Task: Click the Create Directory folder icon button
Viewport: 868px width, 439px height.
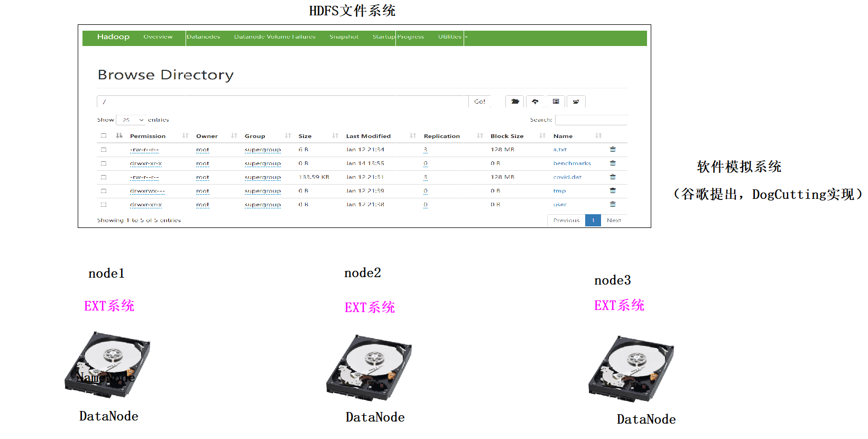Action: pos(515,102)
